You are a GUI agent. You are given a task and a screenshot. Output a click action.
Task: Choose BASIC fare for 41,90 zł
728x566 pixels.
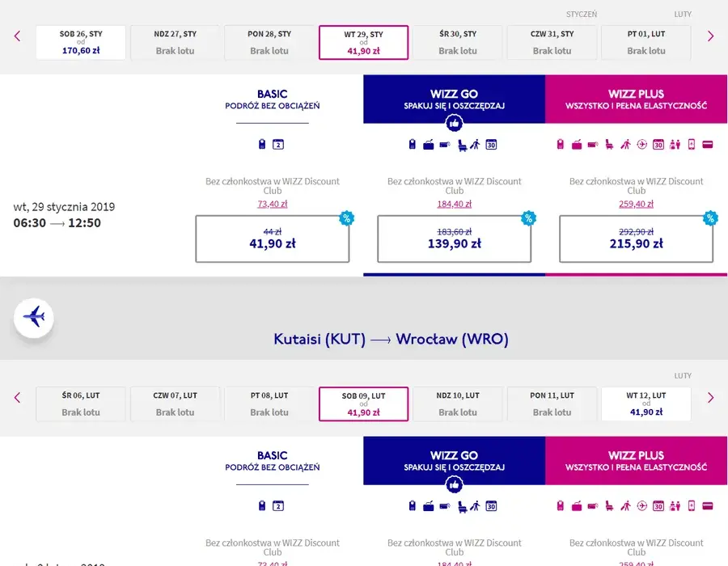coord(273,239)
